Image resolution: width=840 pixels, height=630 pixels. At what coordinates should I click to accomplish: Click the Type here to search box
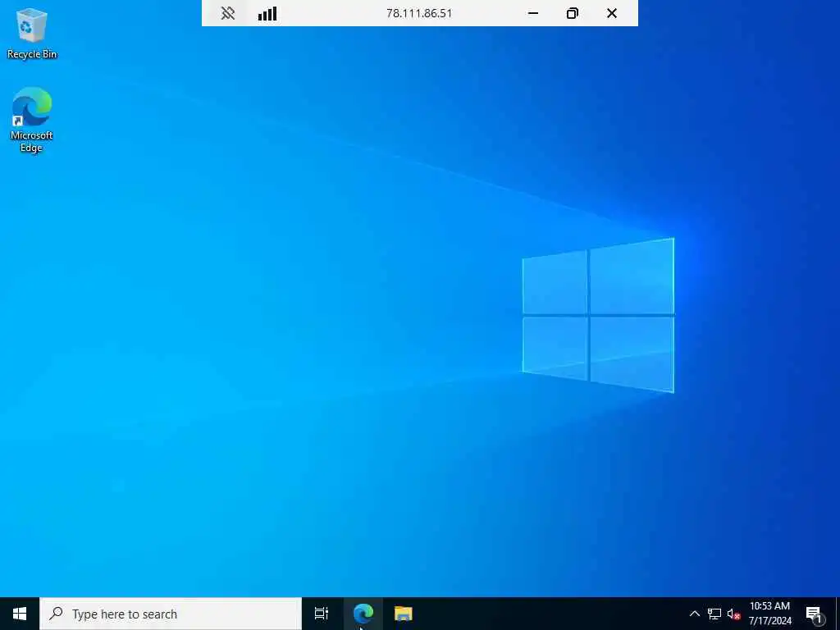171,614
